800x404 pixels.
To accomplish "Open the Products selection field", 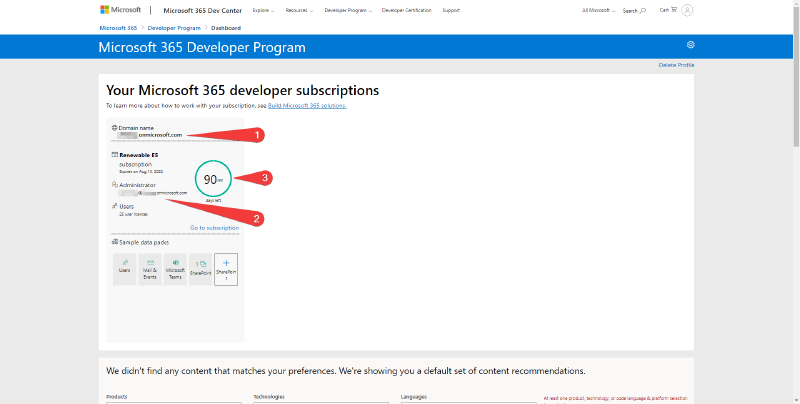I will [173, 403].
